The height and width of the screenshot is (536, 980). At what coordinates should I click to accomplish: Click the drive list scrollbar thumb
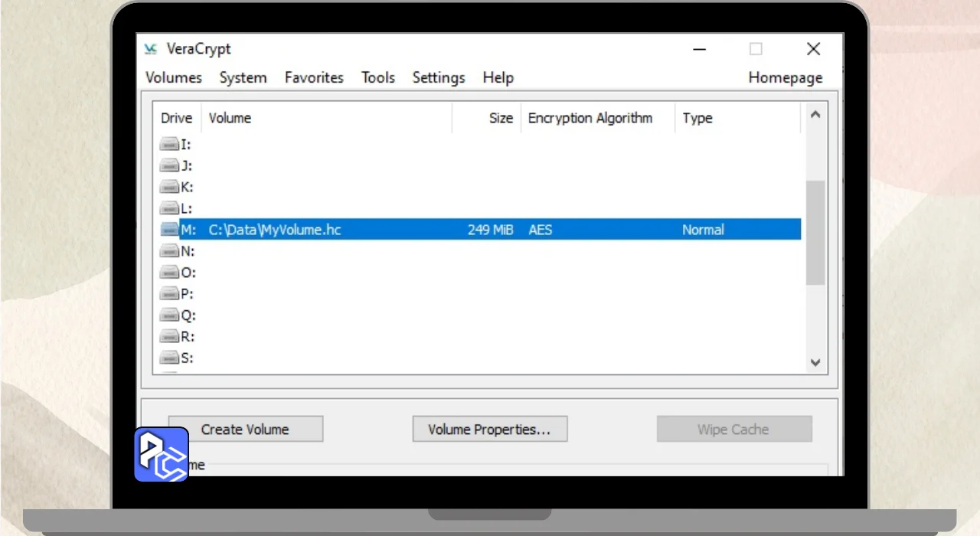[x=815, y=233]
